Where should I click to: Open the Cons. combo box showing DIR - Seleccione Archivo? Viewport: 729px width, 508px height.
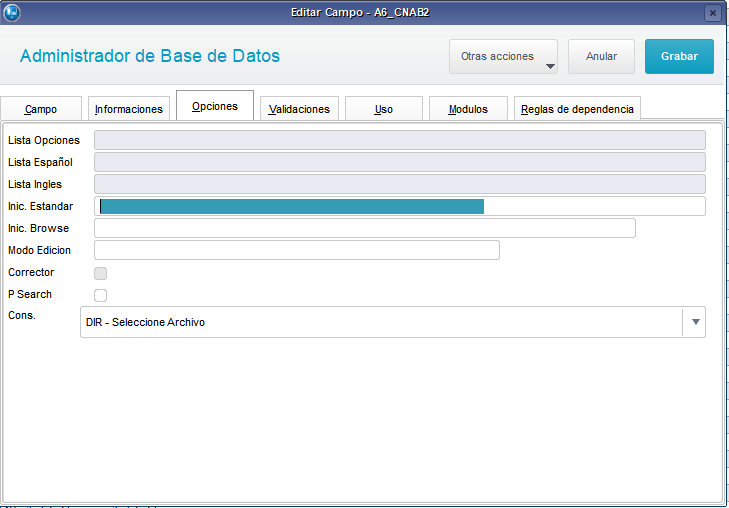393,322
